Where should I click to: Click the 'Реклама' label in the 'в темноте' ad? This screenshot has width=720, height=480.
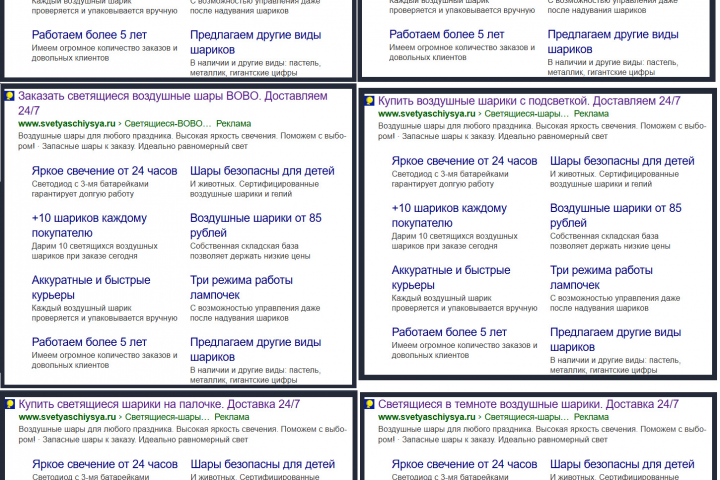591,417
